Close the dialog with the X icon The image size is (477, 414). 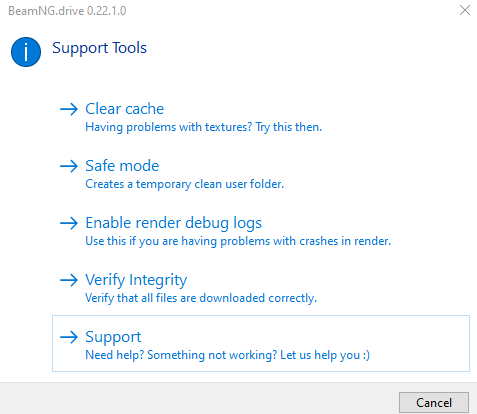pos(465,10)
